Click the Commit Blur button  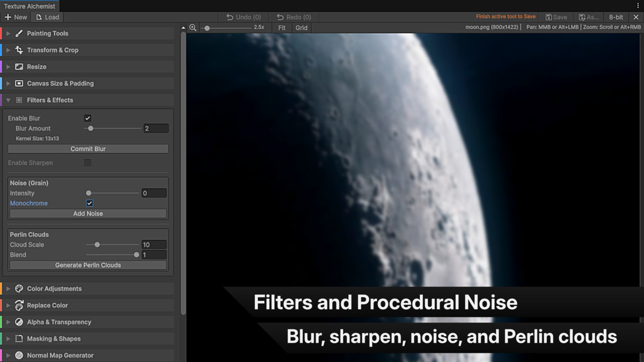[88, 149]
